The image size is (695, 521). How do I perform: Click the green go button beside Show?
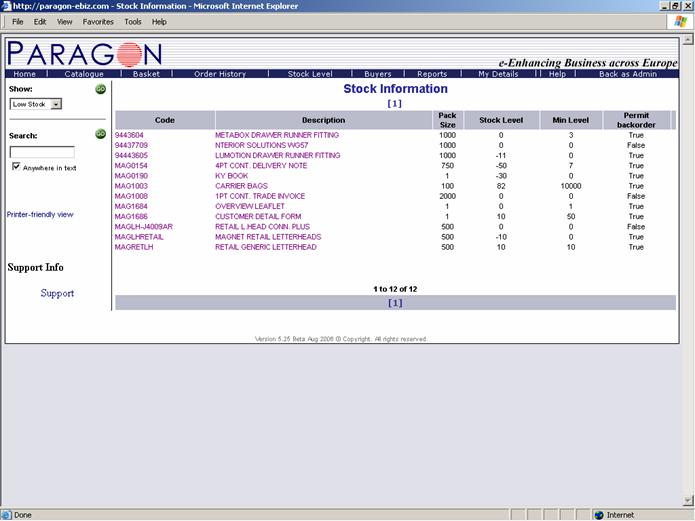click(101, 89)
